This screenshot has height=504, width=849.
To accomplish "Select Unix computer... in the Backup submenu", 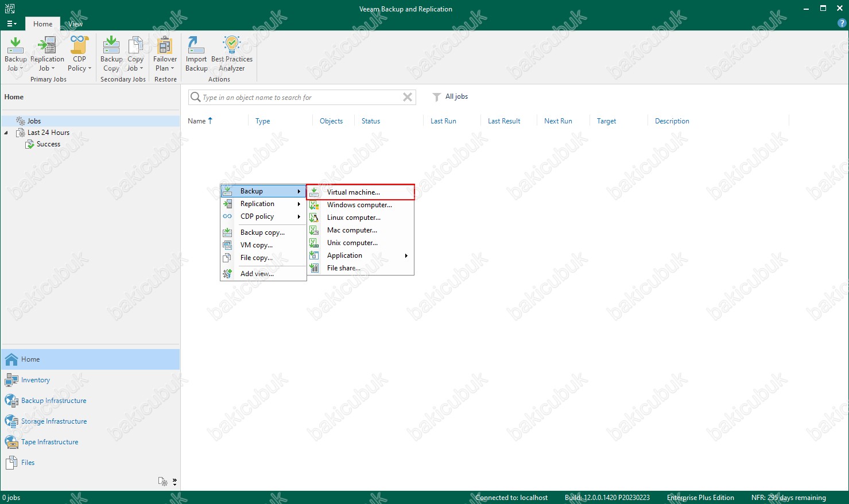I will click(x=360, y=243).
